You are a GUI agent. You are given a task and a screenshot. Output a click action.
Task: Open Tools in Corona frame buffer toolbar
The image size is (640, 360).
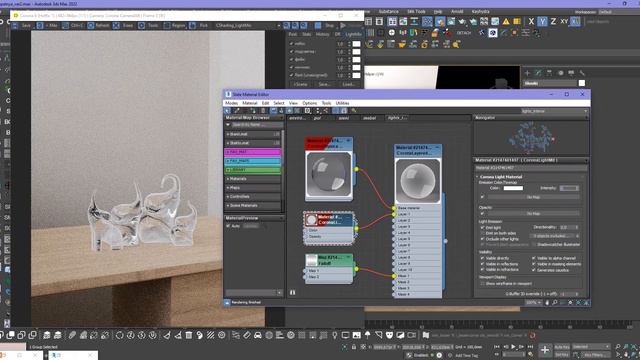coord(149,25)
